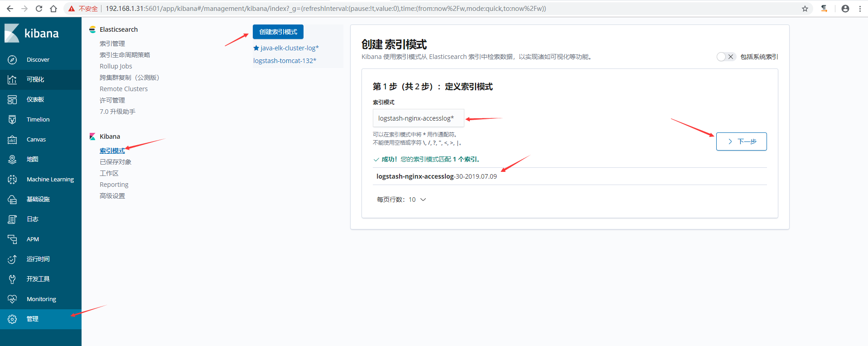Click 创建索引模式 button
This screenshot has width=868, height=346.
(278, 32)
